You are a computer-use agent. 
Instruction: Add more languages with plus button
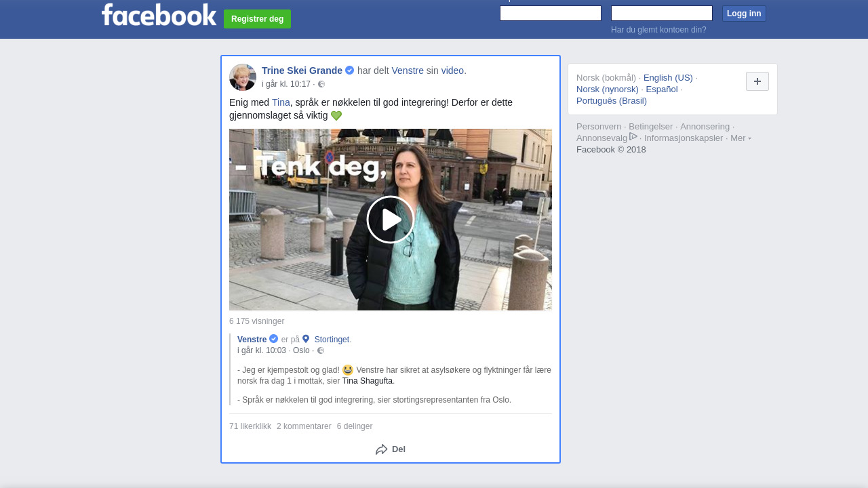pos(757,81)
